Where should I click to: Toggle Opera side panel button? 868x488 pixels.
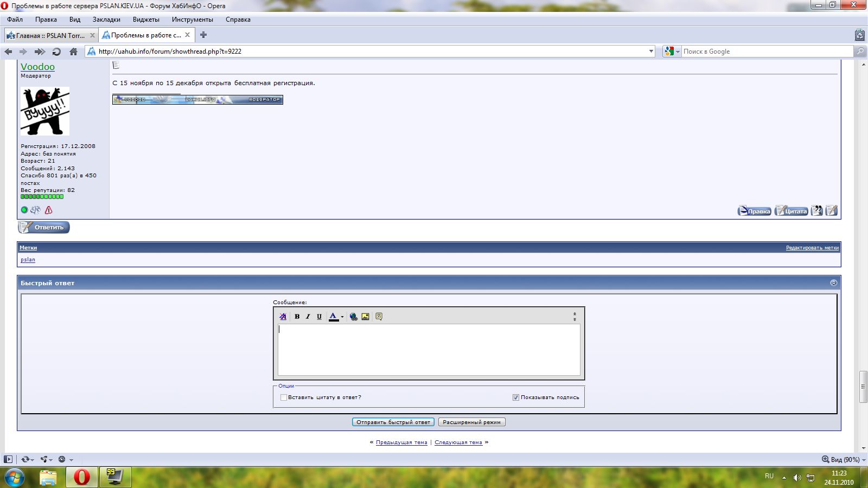click(x=8, y=459)
